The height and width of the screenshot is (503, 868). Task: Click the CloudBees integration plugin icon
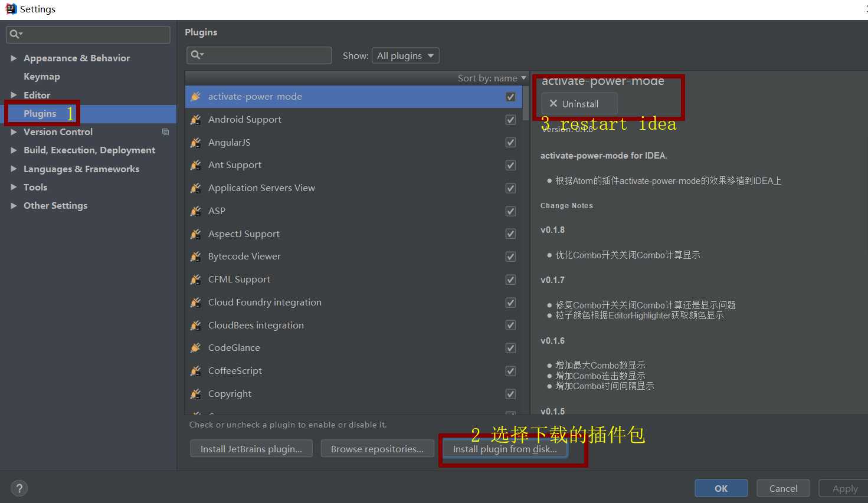click(196, 326)
